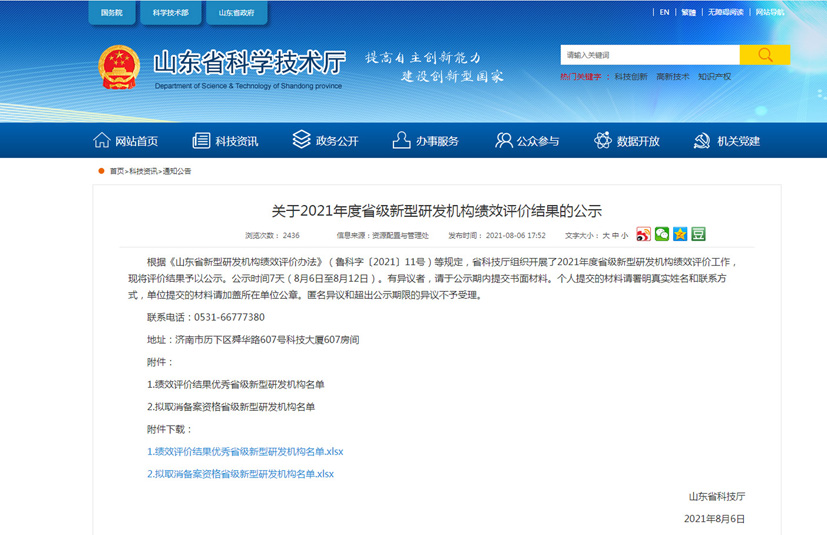Screen dimensions: 827x535
Task: Open 数据开放 navigation item
Action: (x=627, y=141)
